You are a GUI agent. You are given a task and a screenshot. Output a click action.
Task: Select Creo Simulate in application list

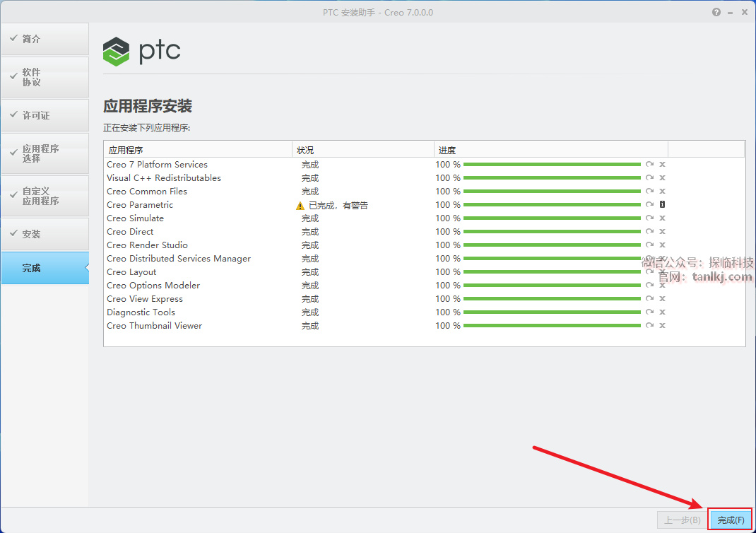136,218
